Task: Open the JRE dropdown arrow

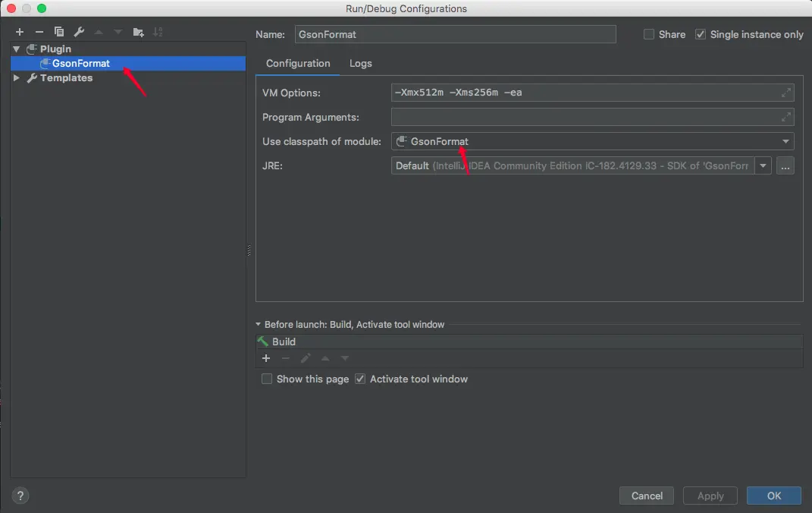Action: click(x=763, y=166)
